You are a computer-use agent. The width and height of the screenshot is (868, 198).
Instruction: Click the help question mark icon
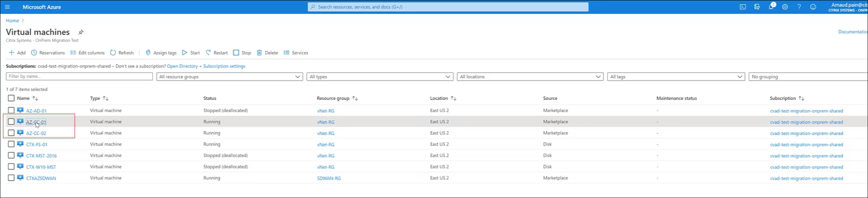pos(799,7)
